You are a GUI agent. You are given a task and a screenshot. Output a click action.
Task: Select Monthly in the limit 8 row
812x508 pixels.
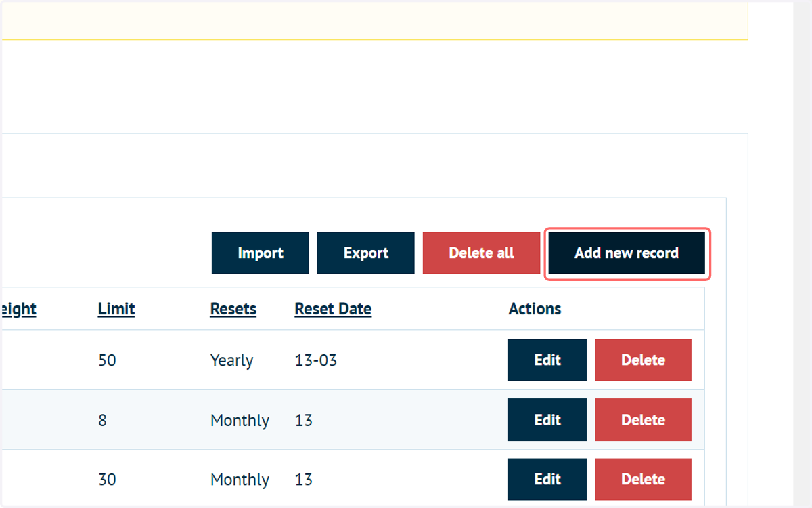point(240,421)
